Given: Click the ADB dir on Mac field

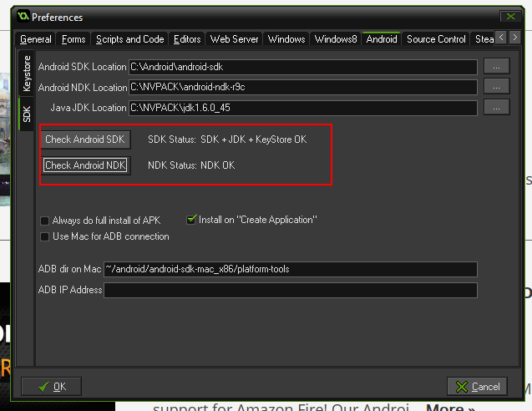Looking at the screenshot, I should tap(290, 269).
